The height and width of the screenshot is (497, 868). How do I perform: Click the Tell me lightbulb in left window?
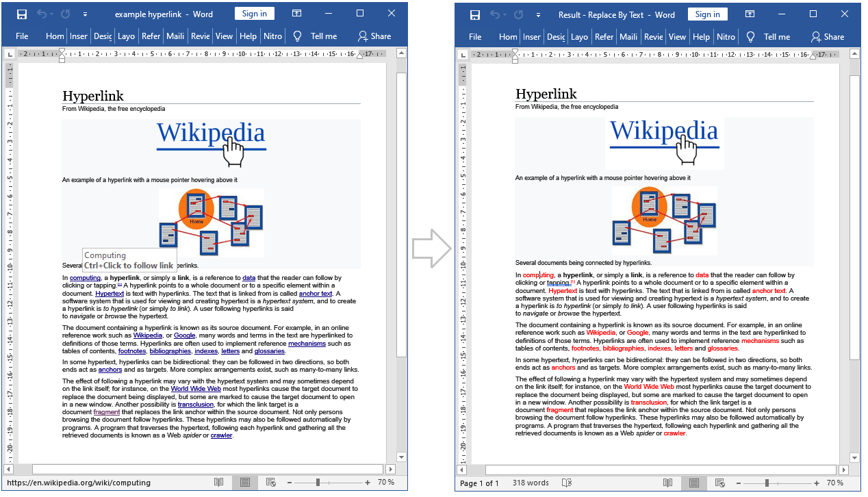point(297,36)
